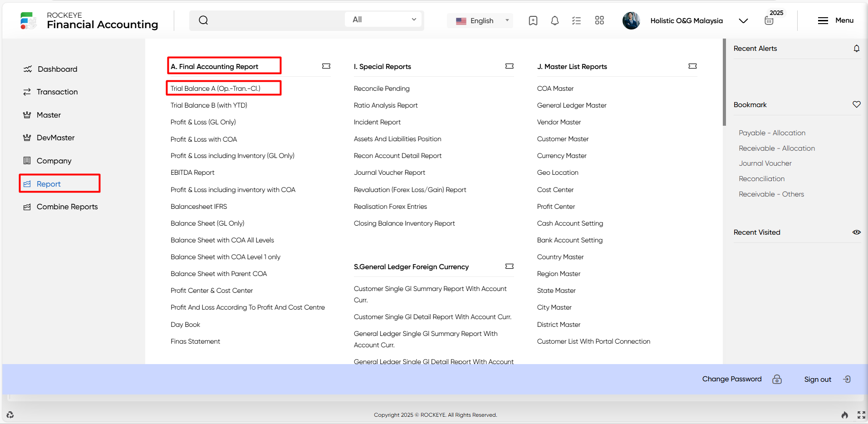
Task: Open the bookmark icon in header
Action: [x=533, y=20]
